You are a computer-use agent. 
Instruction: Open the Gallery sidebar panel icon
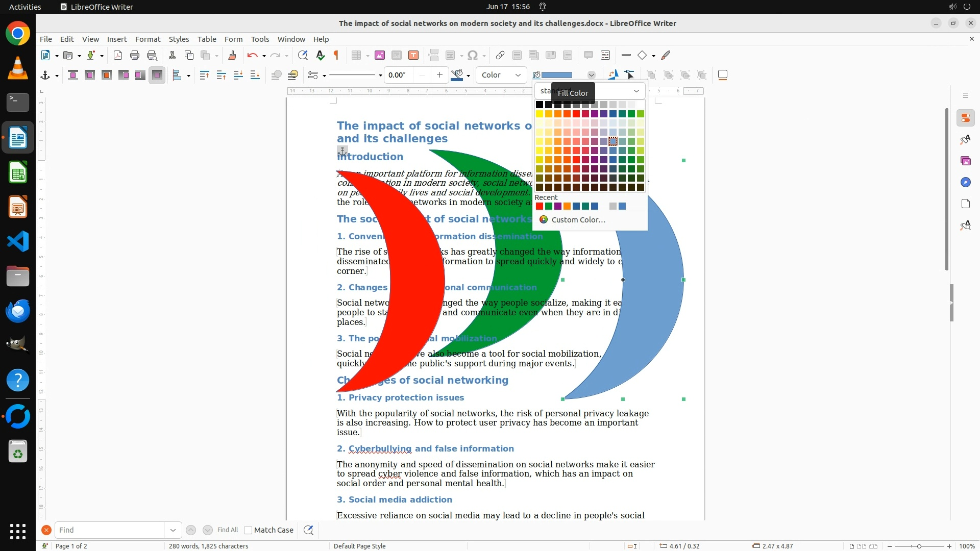(x=965, y=161)
